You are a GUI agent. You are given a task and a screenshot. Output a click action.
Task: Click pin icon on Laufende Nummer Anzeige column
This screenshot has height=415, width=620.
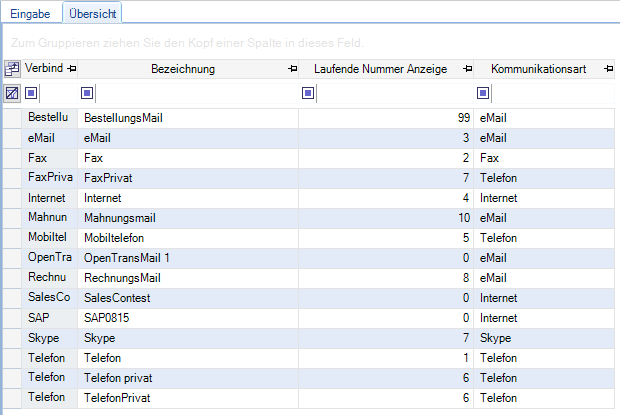[x=467, y=69]
